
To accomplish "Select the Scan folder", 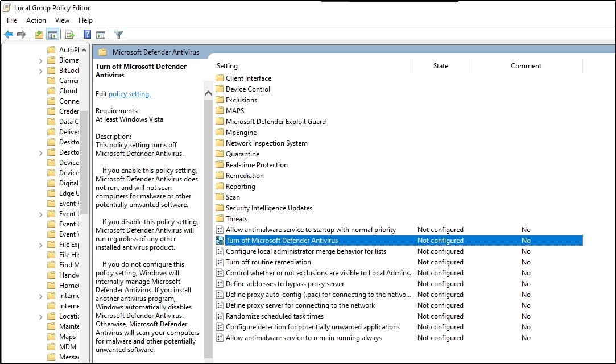I will click(x=228, y=197).
